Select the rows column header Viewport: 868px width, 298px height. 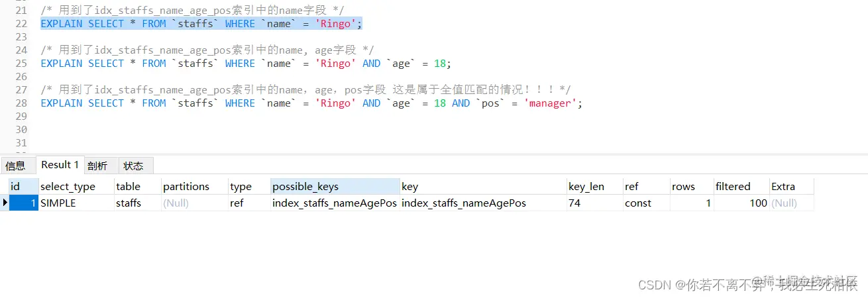[x=692, y=186]
